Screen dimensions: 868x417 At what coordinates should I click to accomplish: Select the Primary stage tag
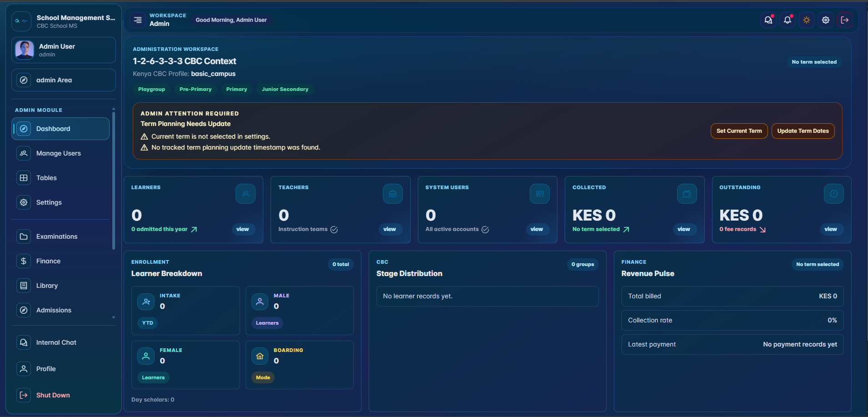(x=236, y=89)
